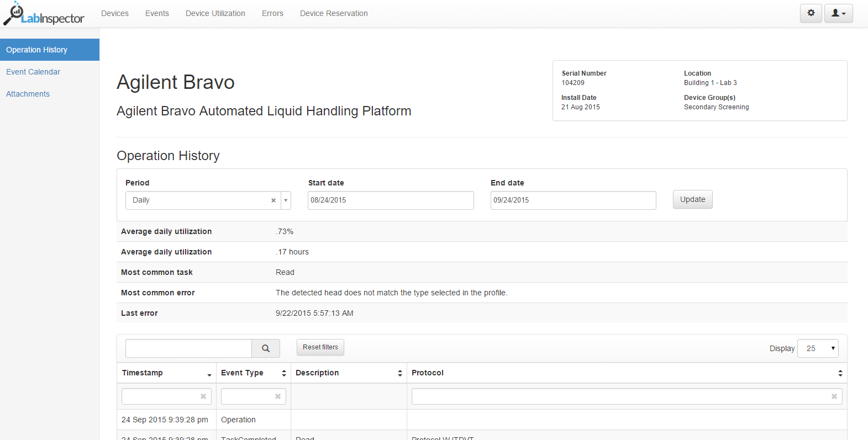Click the Reset filters button
Image resolution: width=868 pixels, height=440 pixels.
coord(320,347)
